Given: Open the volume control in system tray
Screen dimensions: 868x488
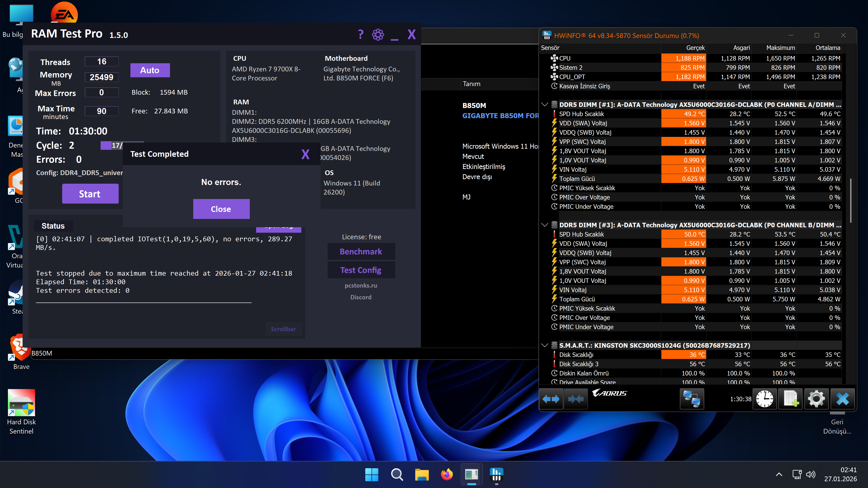Looking at the screenshot, I should coord(811,474).
